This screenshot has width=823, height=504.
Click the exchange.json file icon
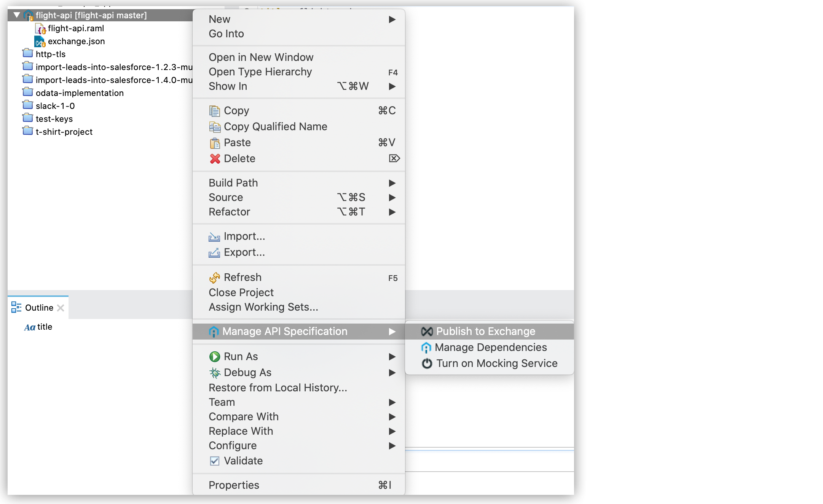pyautogui.click(x=40, y=41)
